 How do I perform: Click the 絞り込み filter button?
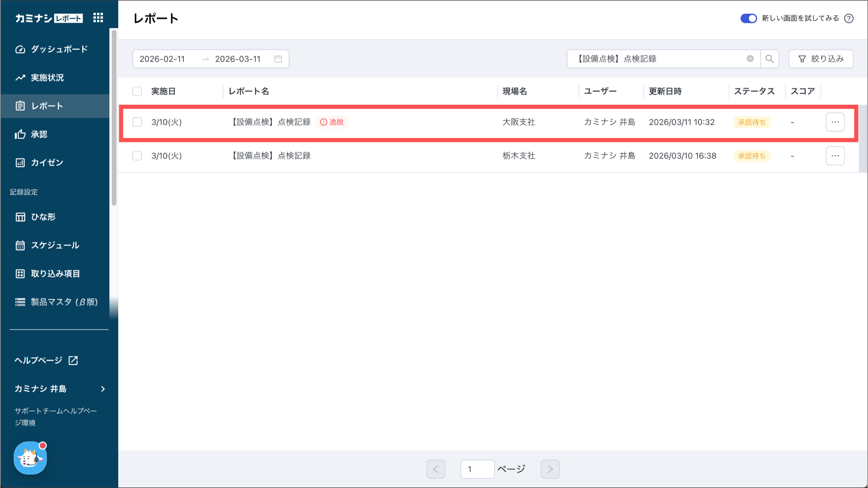[821, 59]
